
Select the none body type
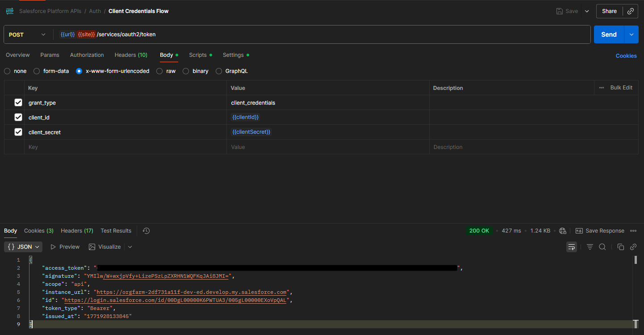(7, 71)
